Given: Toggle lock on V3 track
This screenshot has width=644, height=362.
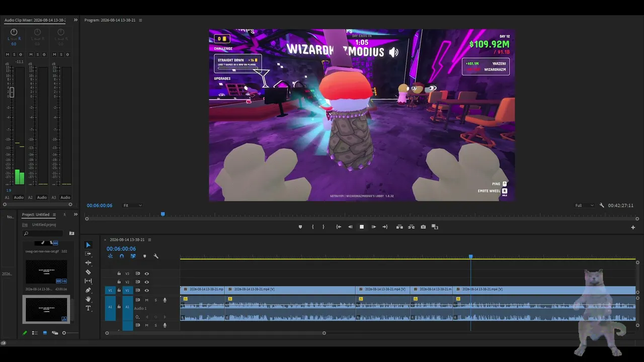Looking at the screenshot, I should click(119, 274).
